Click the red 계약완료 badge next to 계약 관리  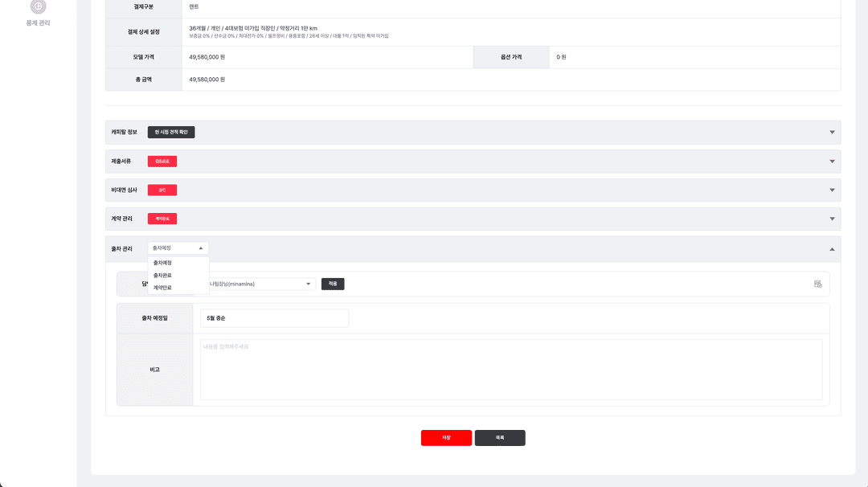pyautogui.click(x=162, y=218)
